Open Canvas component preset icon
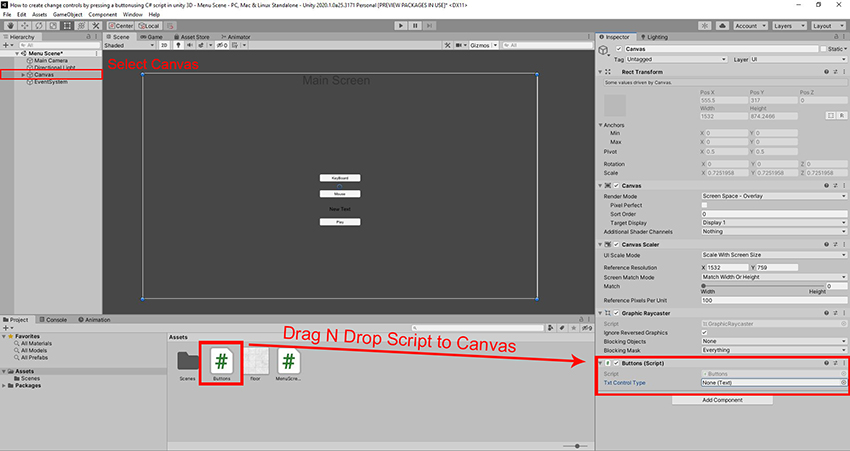This screenshot has height=451, width=850. point(835,185)
